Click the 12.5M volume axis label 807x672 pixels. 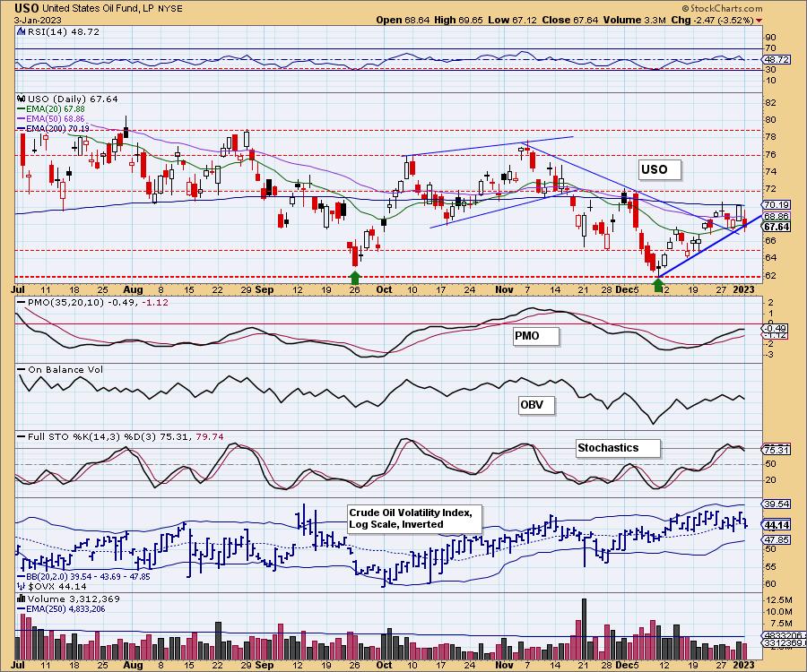pyautogui.click(x=778, y=600)
